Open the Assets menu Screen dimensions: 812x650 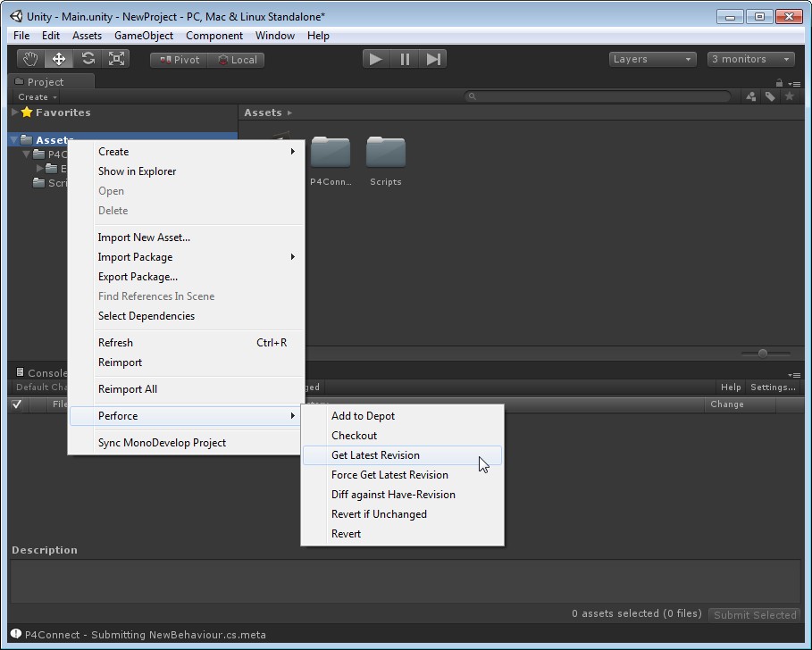pyautogui.click(x=87, y=35)
